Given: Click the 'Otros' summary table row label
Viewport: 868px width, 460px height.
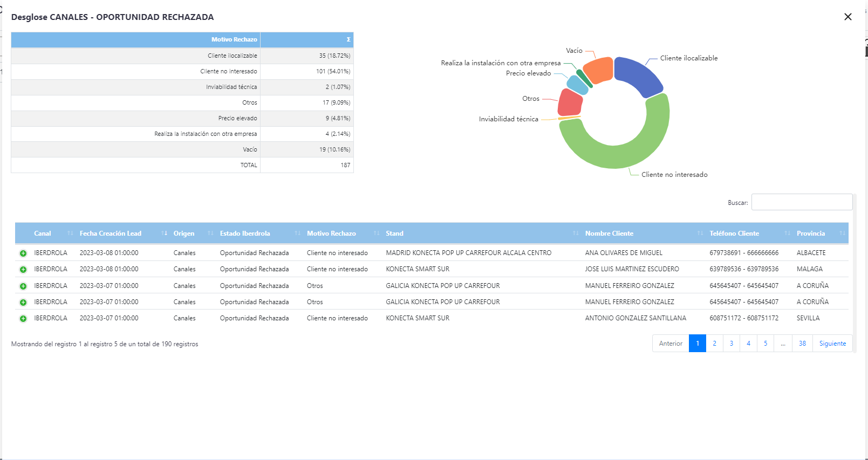Looking at the screenshot, I should [250, 102].
